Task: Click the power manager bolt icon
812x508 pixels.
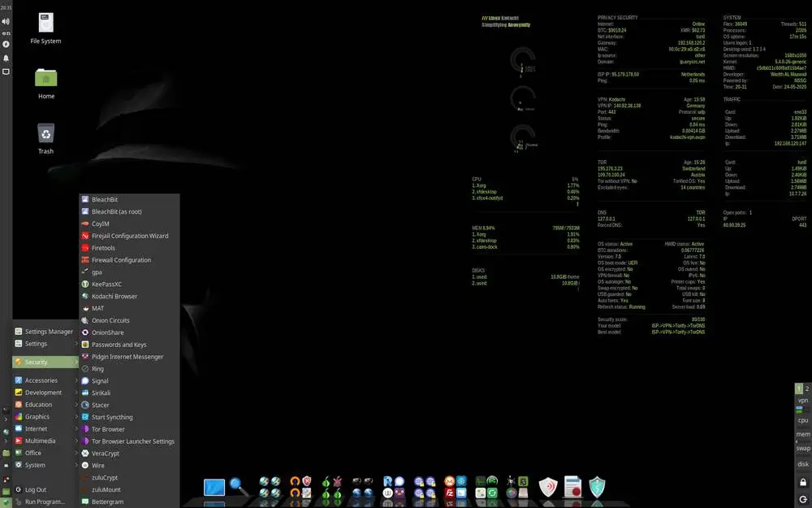Action: pyautogui.click(x=6, y=45)
